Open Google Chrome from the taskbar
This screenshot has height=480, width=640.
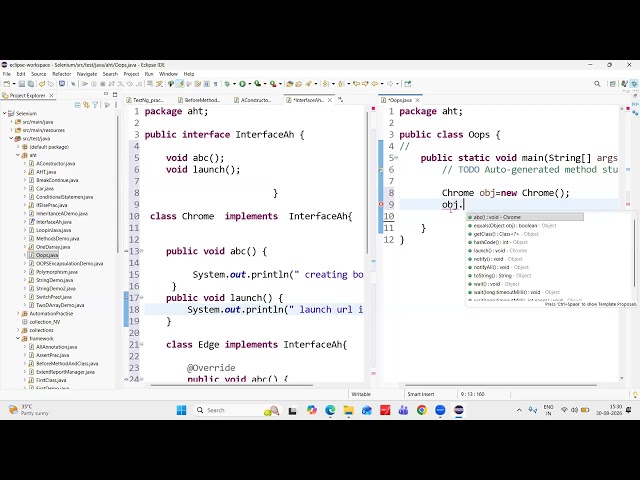[422, 410]
